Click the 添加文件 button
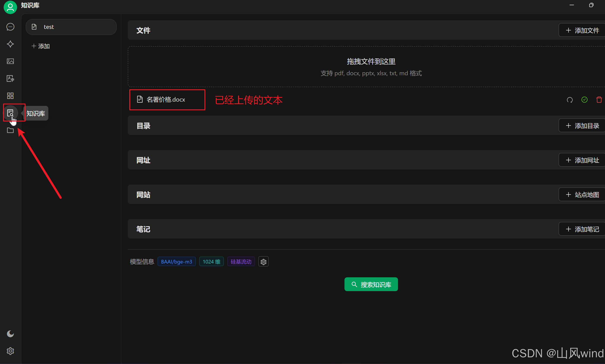This screenshot has width=605, height=364. [582, 30]
